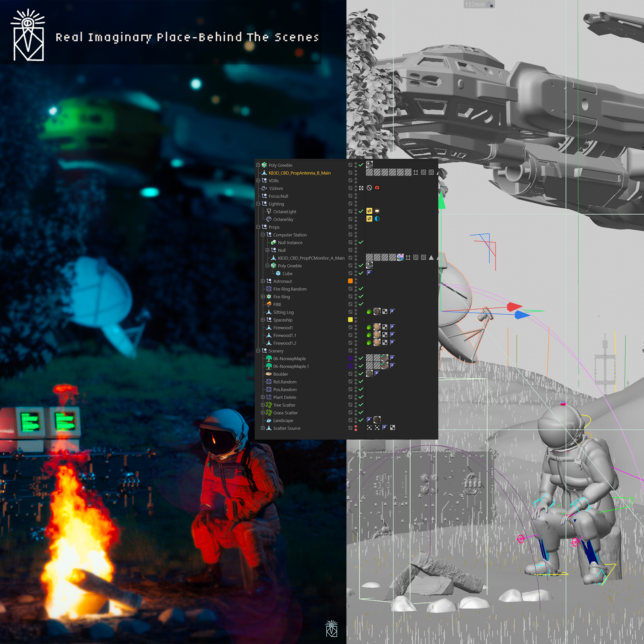Click wood material tag on Firewood1 row
This screenshot has height=644, width=644.
click(x=377, y=327)
